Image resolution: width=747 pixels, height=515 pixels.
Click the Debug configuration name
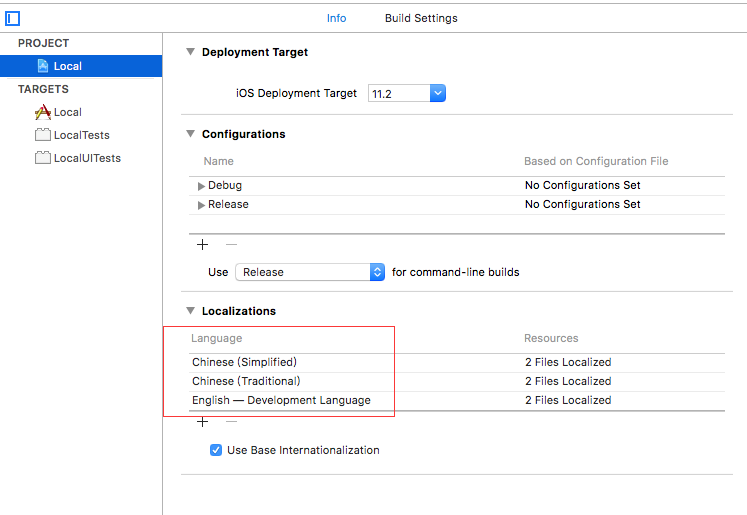[x=225, y=185]
